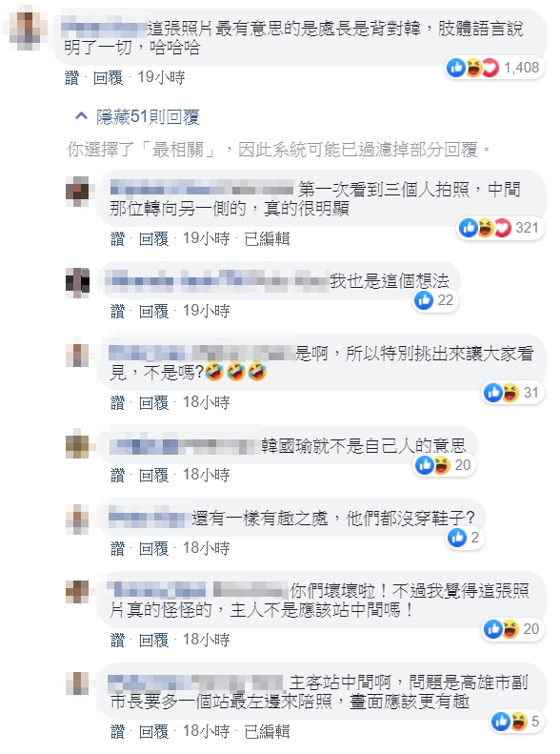Click the chevron beside 隱藏51則回覆
560x754 pixels.
coord(81,116)
